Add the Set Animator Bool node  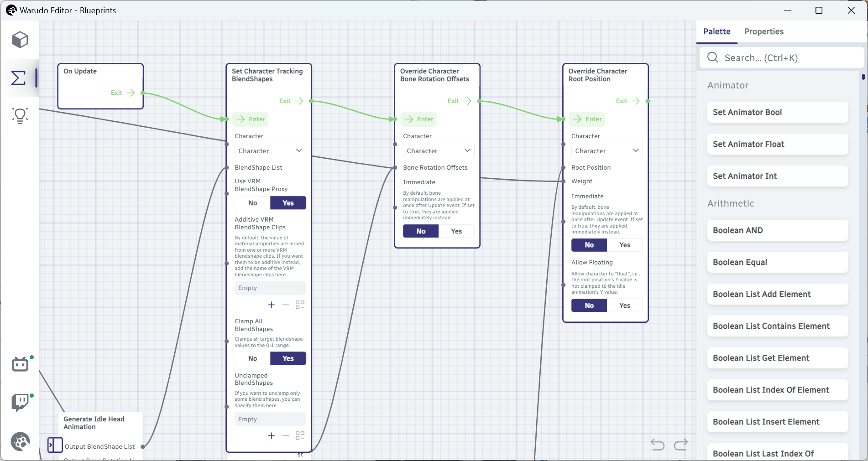[778, 112]
